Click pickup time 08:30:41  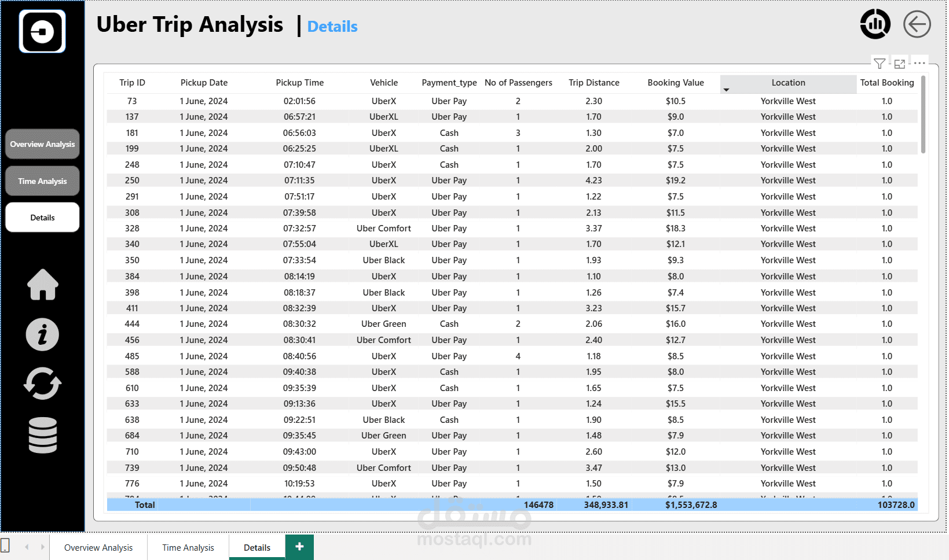[x=299, y=340]
